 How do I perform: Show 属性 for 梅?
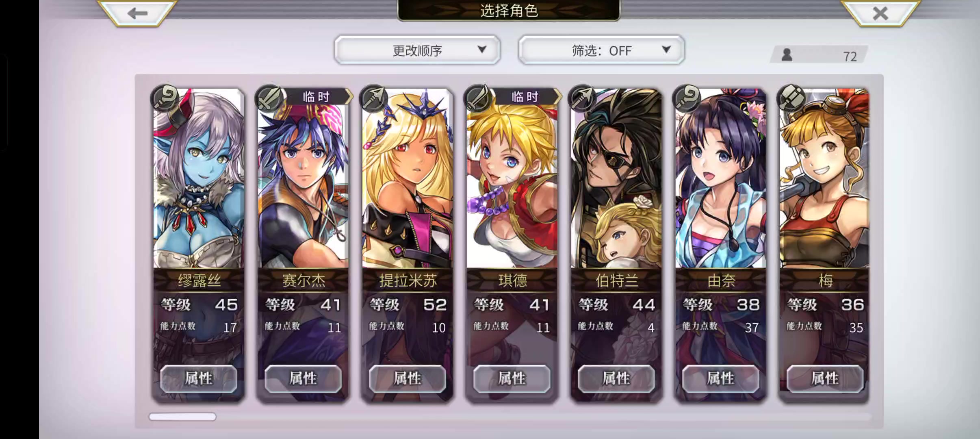coord(825,378)
